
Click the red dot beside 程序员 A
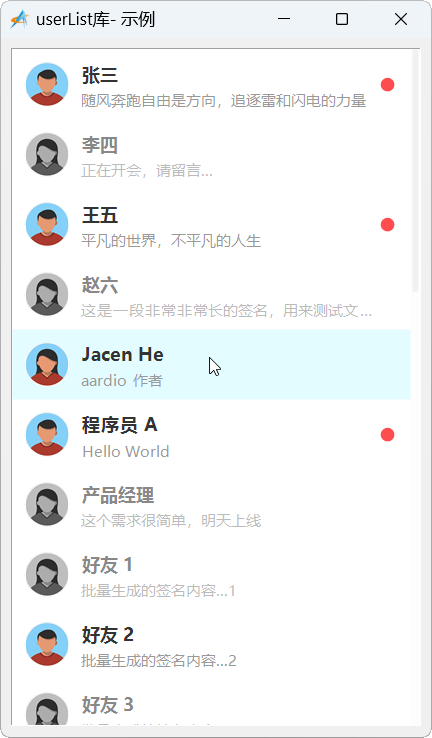tap(387, 435)
